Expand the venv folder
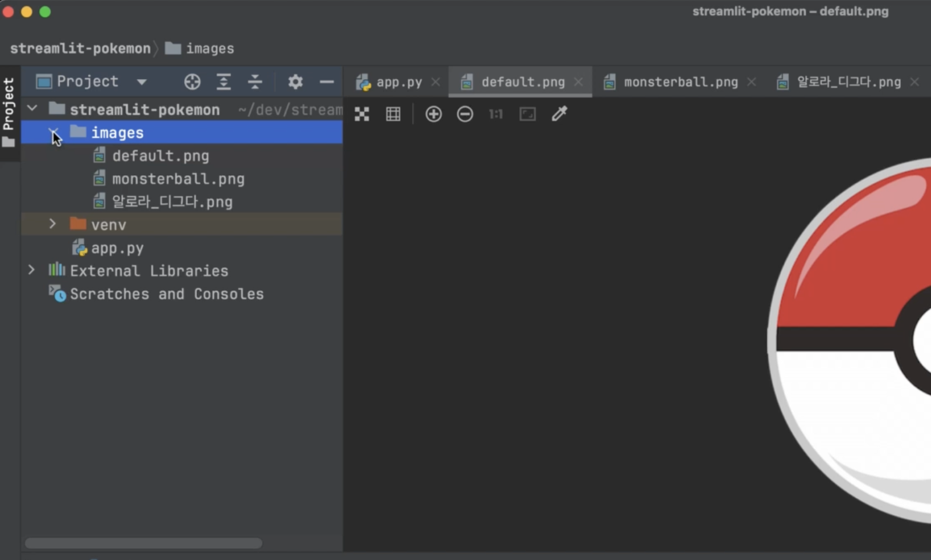 point(52,224)
